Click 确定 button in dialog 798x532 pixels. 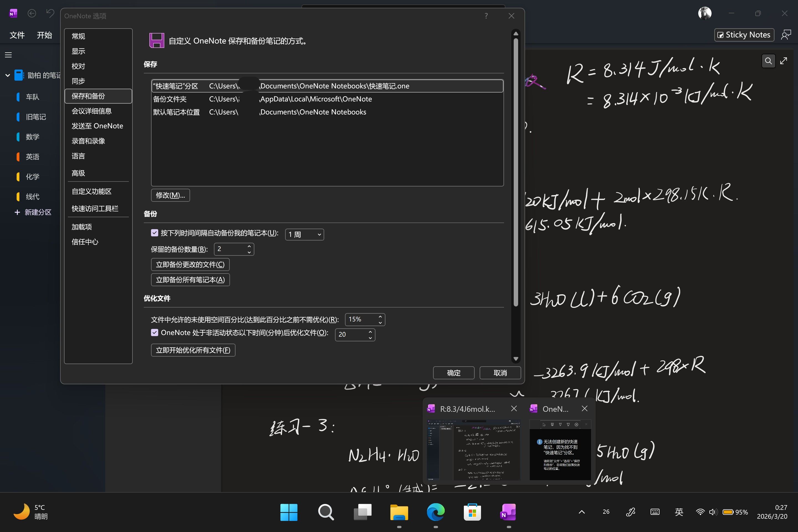tap(454, 373)
